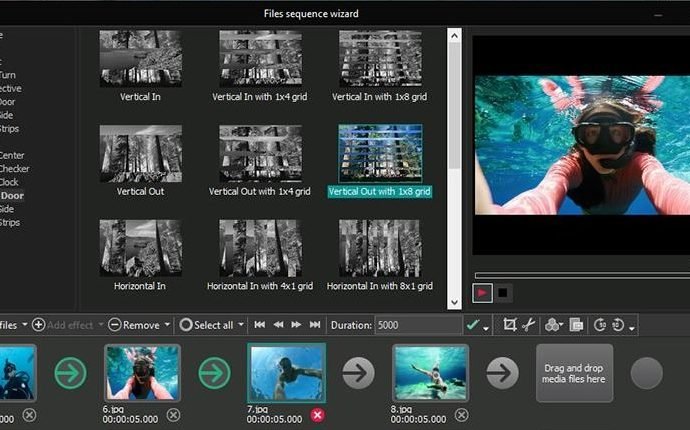Minimize the Files sequence wizard window
This screenshot has width=690, height=430.
pyautogui.click(x=658, y=15)
